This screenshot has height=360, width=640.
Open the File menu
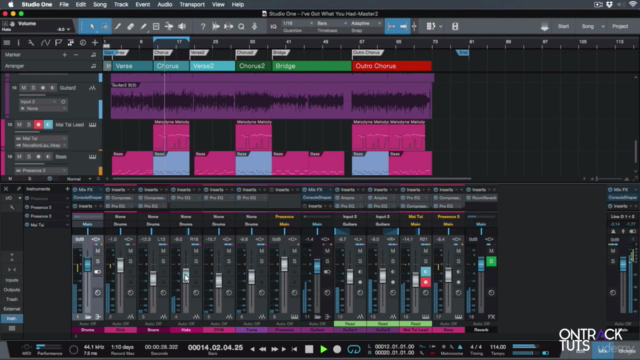click(x=64, y=4)
